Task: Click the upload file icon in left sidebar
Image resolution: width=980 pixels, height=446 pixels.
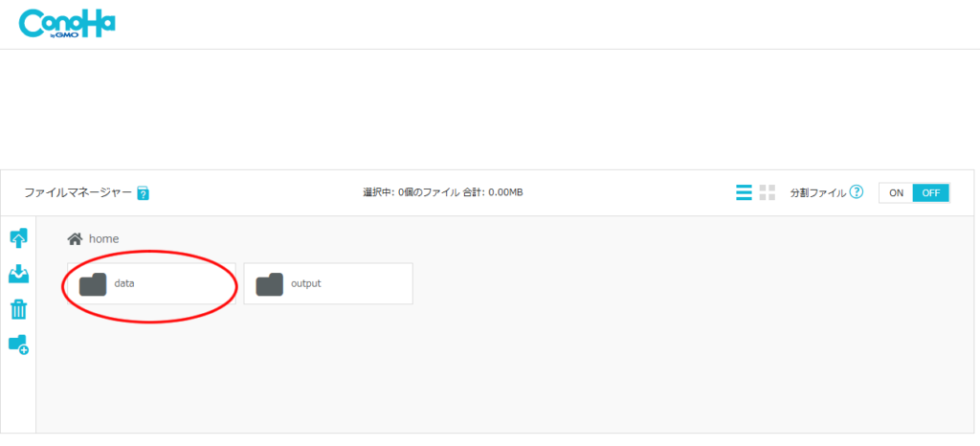Action: pos(18,238)
